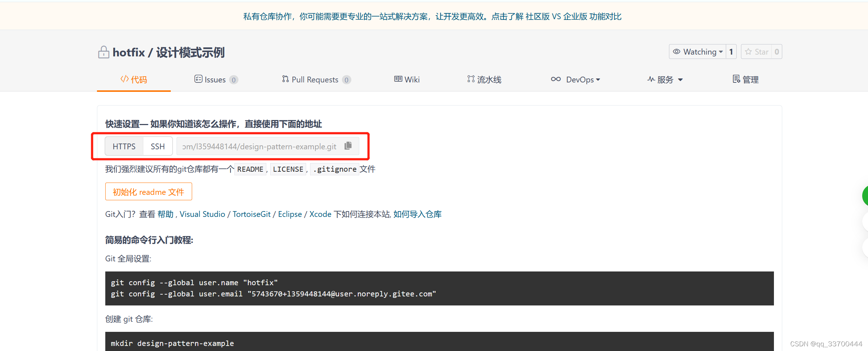
Task: Open the Eclipse link
Action: pyautogui.click(x=290, y=214)
